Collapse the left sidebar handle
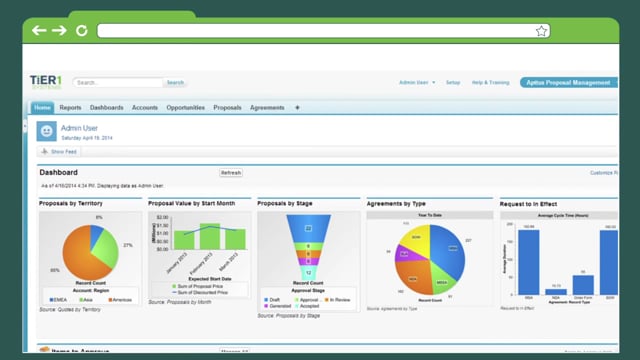640x360 pixels. tap(25, 127)
